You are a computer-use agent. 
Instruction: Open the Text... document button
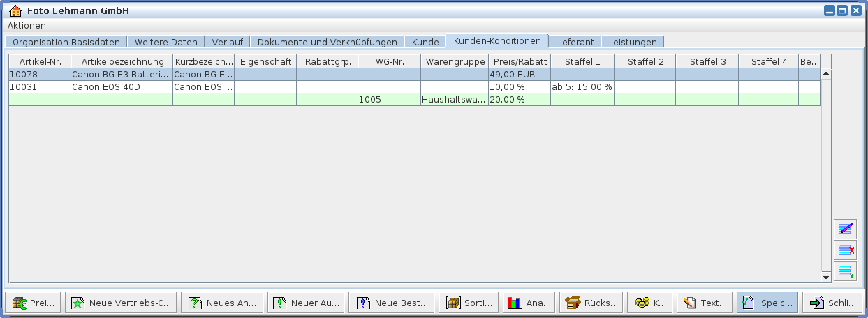705,303
